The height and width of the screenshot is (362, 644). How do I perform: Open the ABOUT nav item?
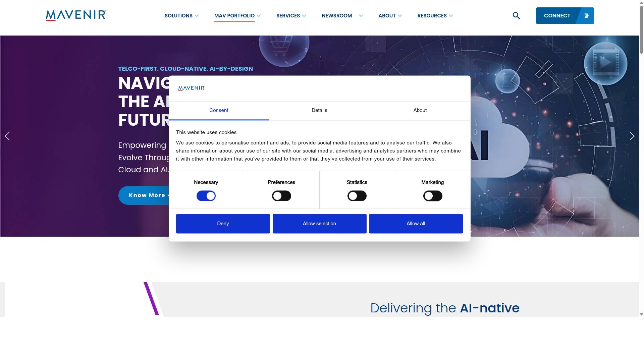coord(387,16)
